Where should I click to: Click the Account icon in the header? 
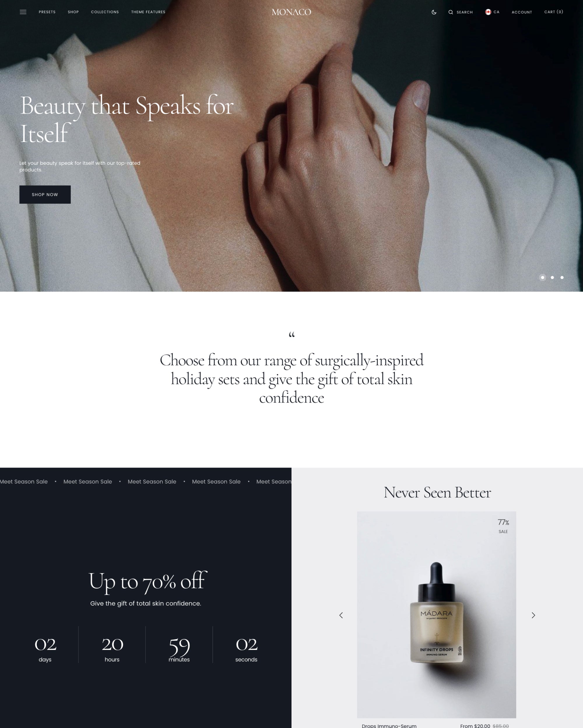[x=521, y=12]
